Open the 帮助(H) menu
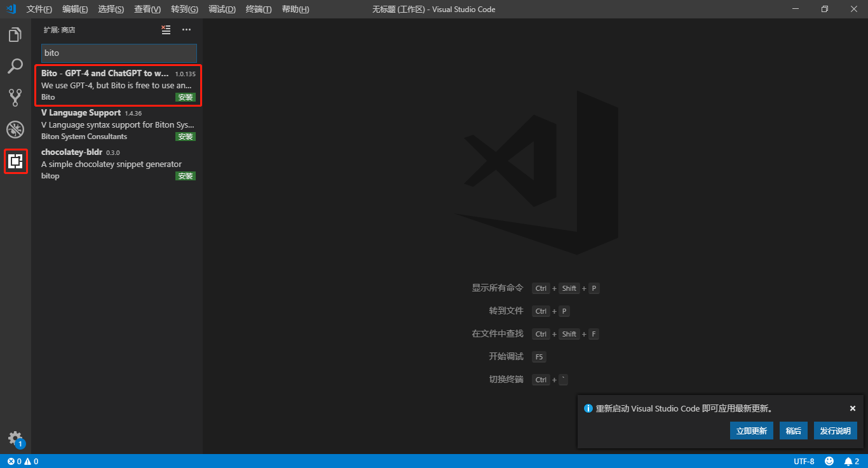The height and width of the screenshot is (468, 868). pyautogui.click(x=295, y=10)
